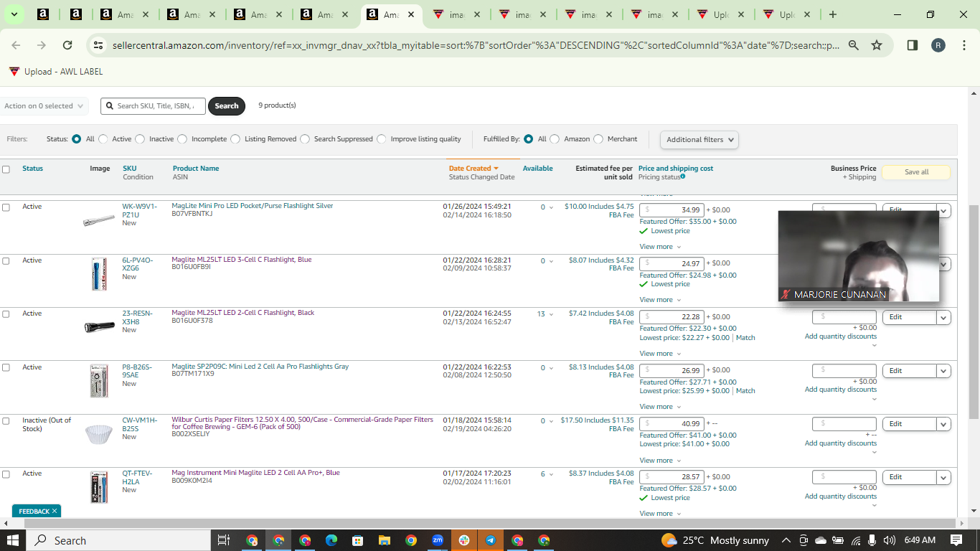This screenshot has height=551, width=980.
Task: Filter status by Active radio button
Action: coord(103,139)
